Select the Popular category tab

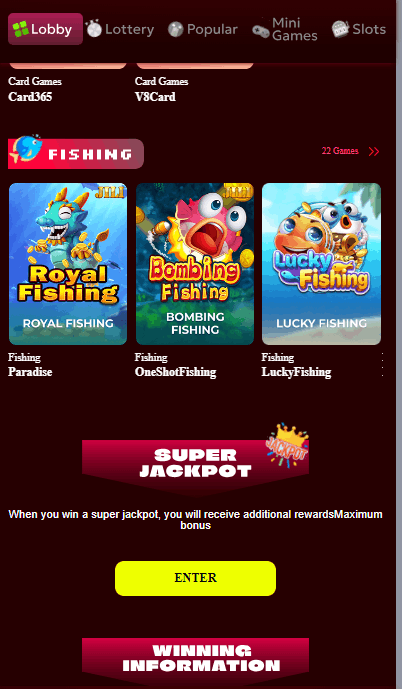203,29
